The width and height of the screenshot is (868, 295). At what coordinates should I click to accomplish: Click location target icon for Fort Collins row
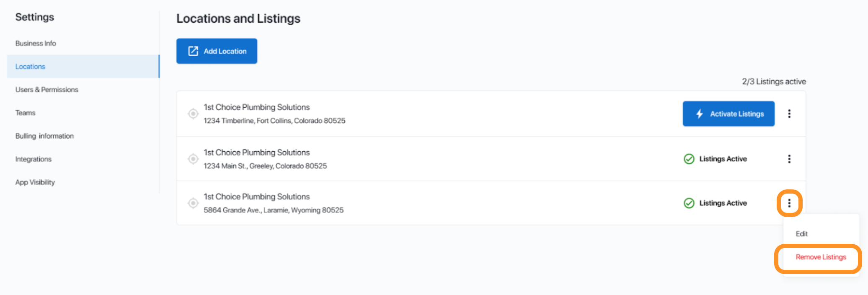pos(193,114)
